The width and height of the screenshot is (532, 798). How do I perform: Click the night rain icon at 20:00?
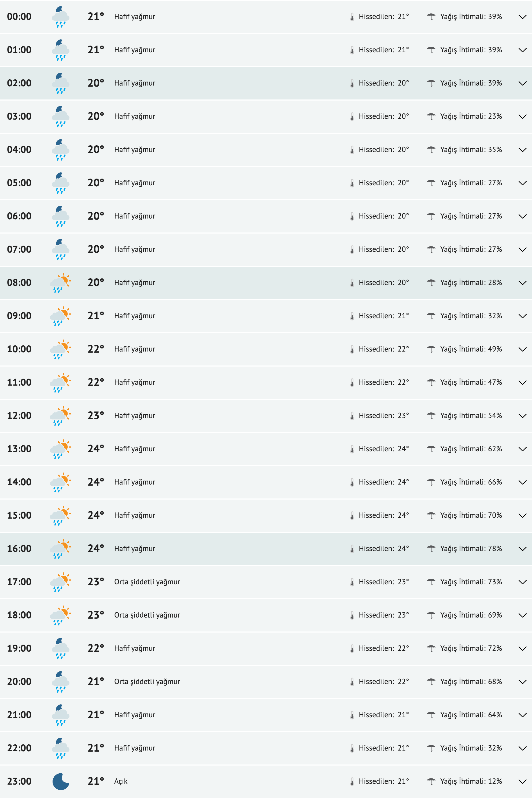click(x=61, y=682)
